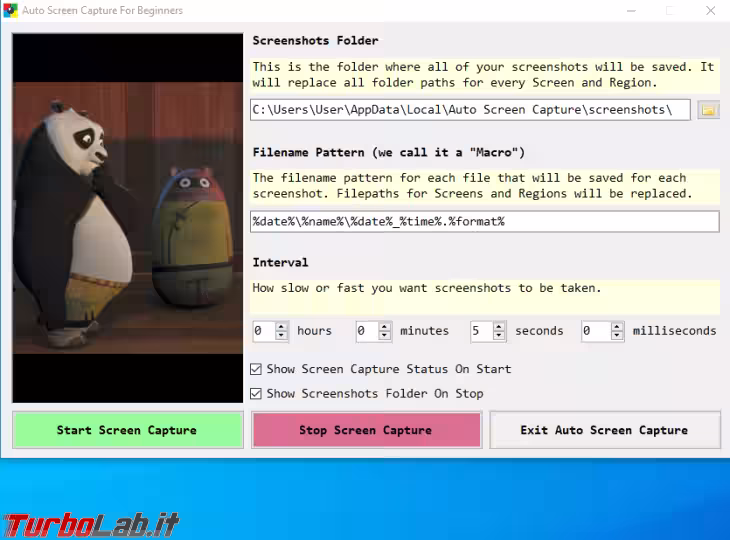
Task: Select the seconds number field
Action: pyautogui.click(x=482, y=331)
